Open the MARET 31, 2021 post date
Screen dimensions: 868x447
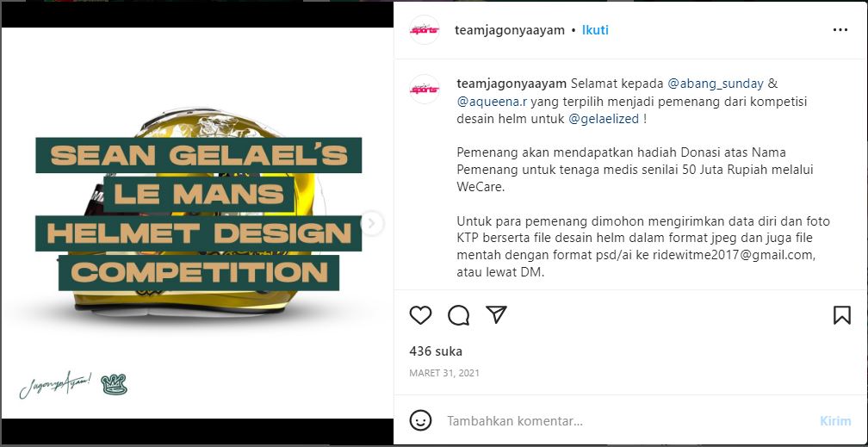click(444, 373)
